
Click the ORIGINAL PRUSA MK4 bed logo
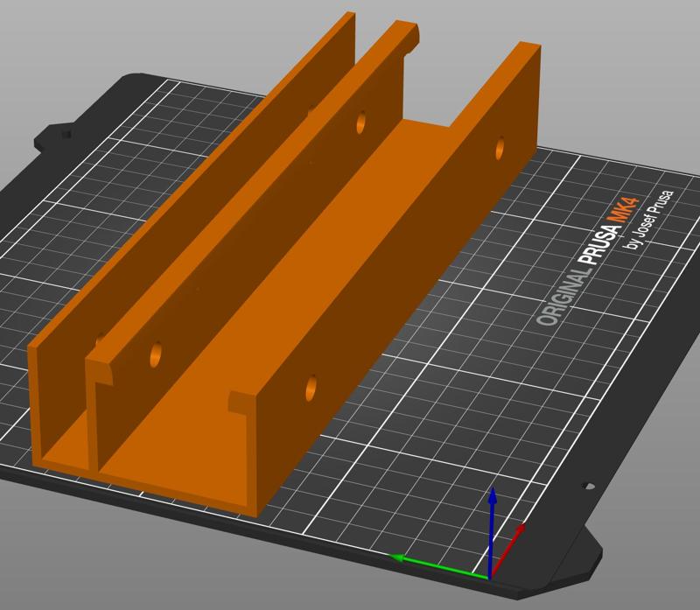(588, 263)
